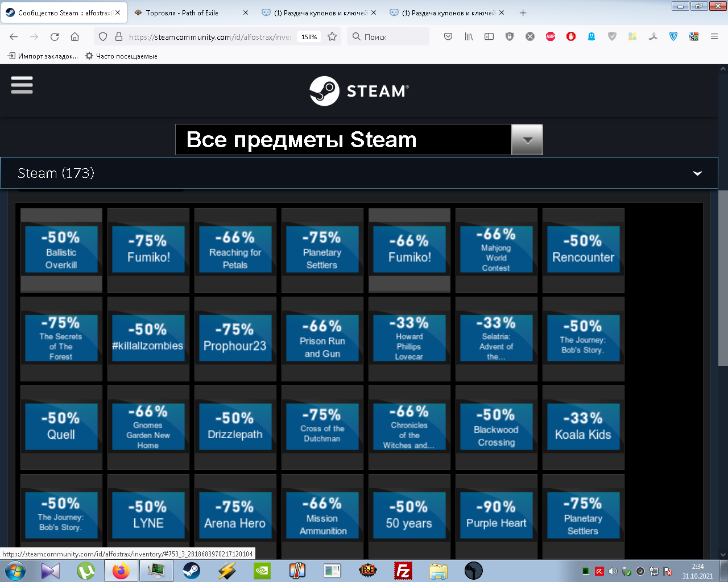Switch to the third browser tab about coupons
Image resolution: width=728 pixels, height=582 pixels.
coord(320,13)
